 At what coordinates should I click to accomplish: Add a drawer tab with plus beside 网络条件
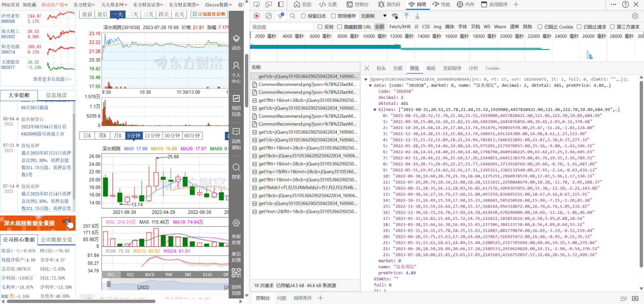(x=320, y=298)
